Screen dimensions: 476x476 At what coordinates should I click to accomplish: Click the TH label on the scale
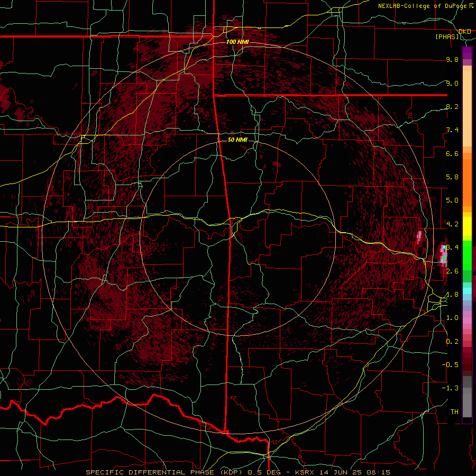(454, 412)
